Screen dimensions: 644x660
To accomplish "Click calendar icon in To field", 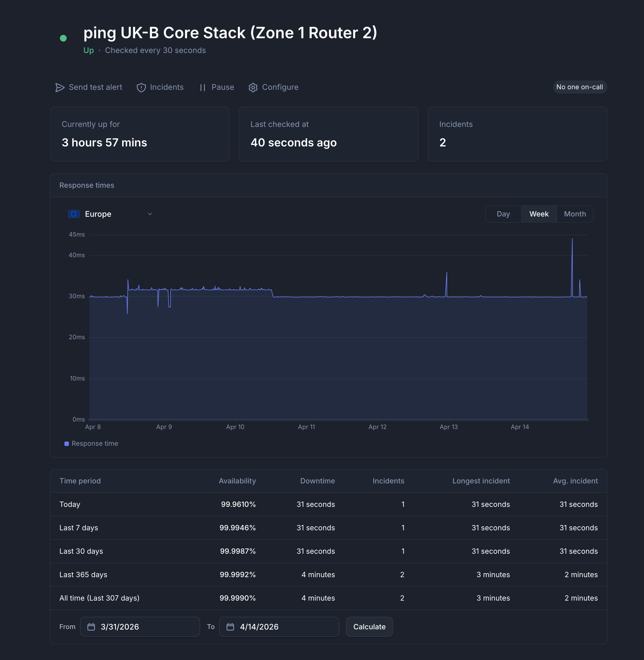I will click(230, 627).
